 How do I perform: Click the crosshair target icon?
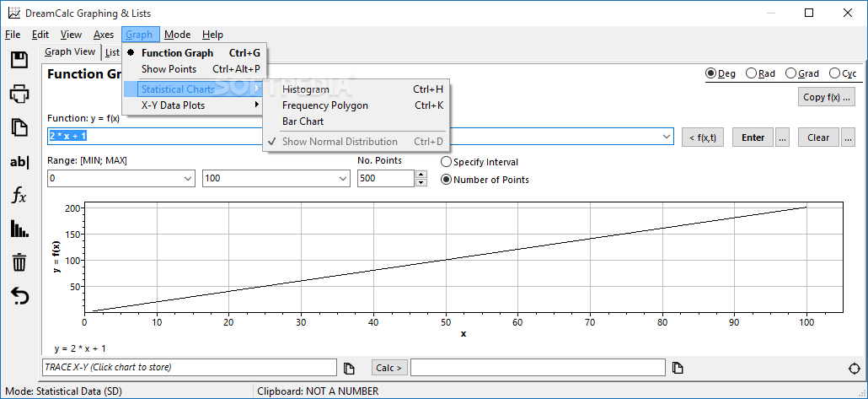(x=855, y=369)
